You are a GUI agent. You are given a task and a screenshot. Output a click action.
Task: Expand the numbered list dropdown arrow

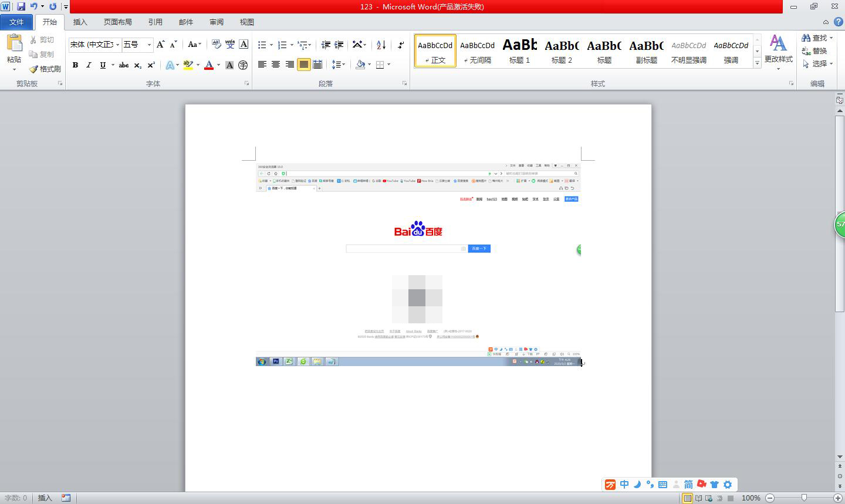[292, 45]
